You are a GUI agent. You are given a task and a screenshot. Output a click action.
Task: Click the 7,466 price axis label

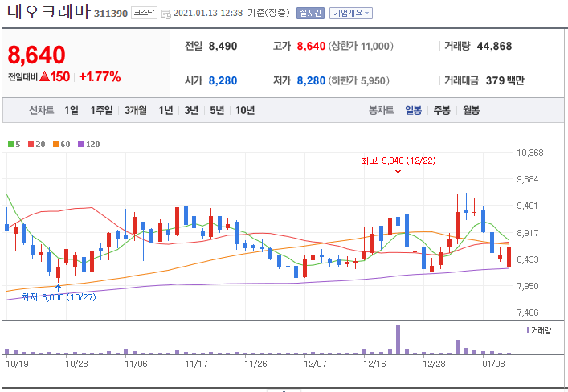point(528,312)
